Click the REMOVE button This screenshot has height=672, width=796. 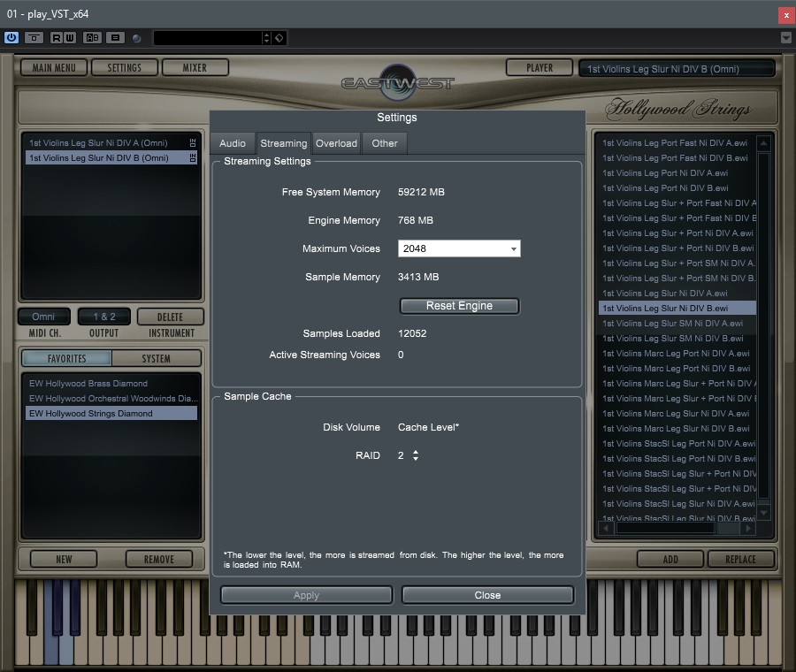(159, 559)
